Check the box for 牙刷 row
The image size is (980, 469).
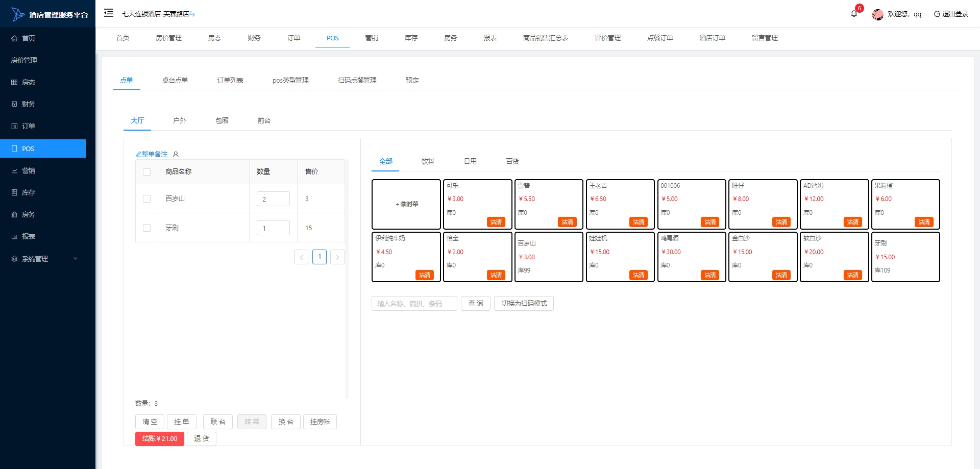pos(147,228)
